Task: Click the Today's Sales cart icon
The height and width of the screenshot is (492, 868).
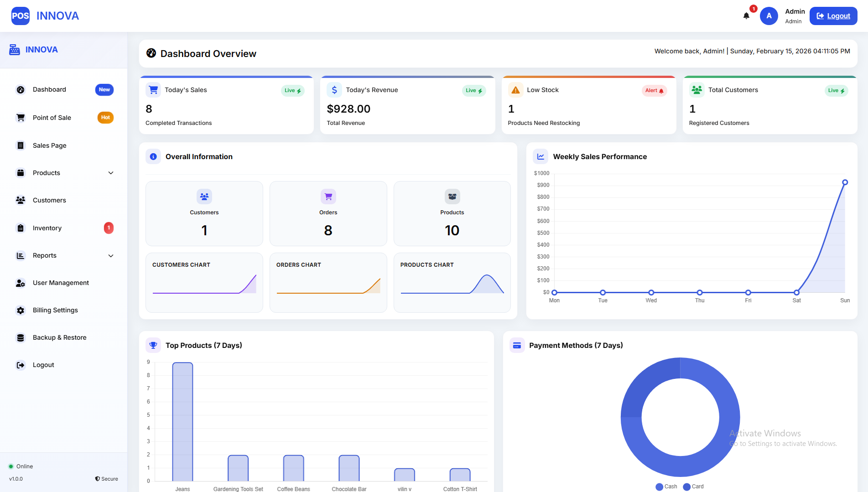Action: (x=153, y=90)
